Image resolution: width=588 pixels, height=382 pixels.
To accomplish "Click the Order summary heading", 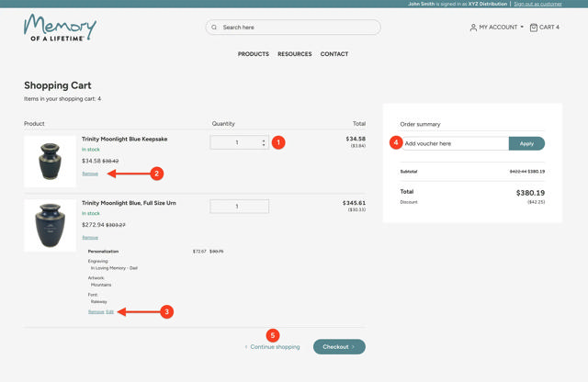I will 420,124.
